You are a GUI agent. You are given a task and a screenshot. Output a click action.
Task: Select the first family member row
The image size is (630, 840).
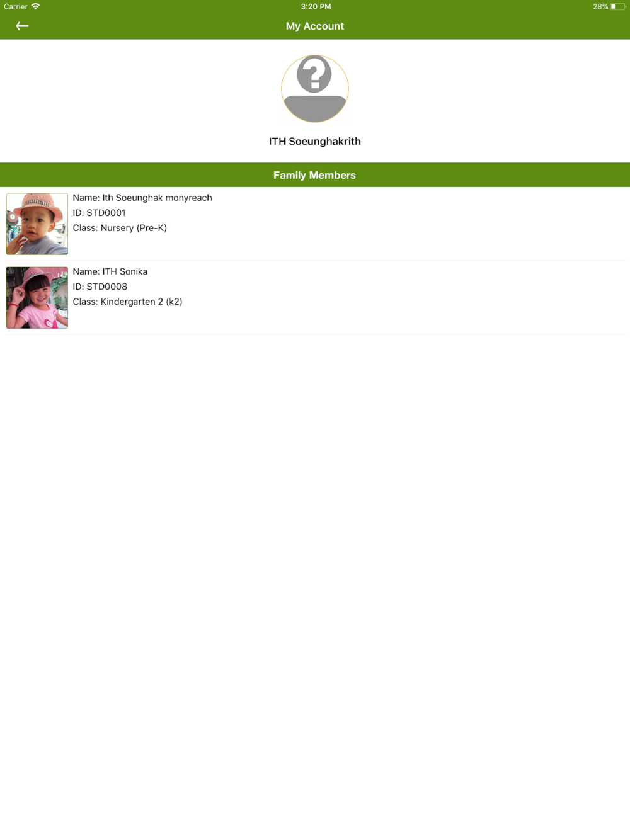[315, 224]
